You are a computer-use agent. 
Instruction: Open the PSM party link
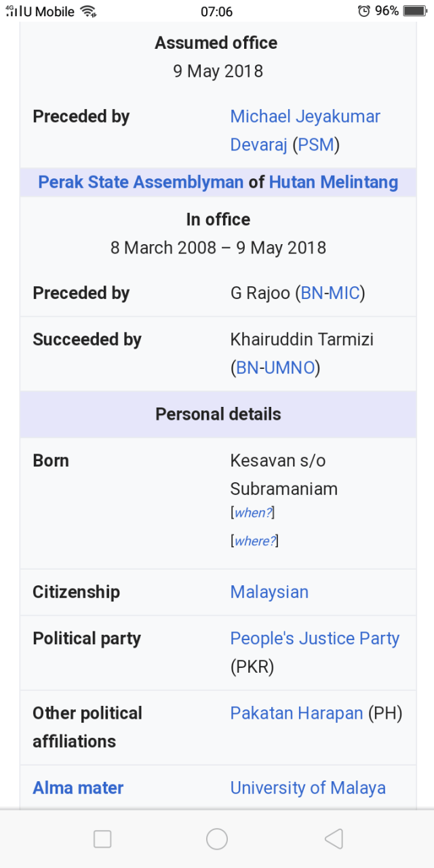tap(316, 145)
